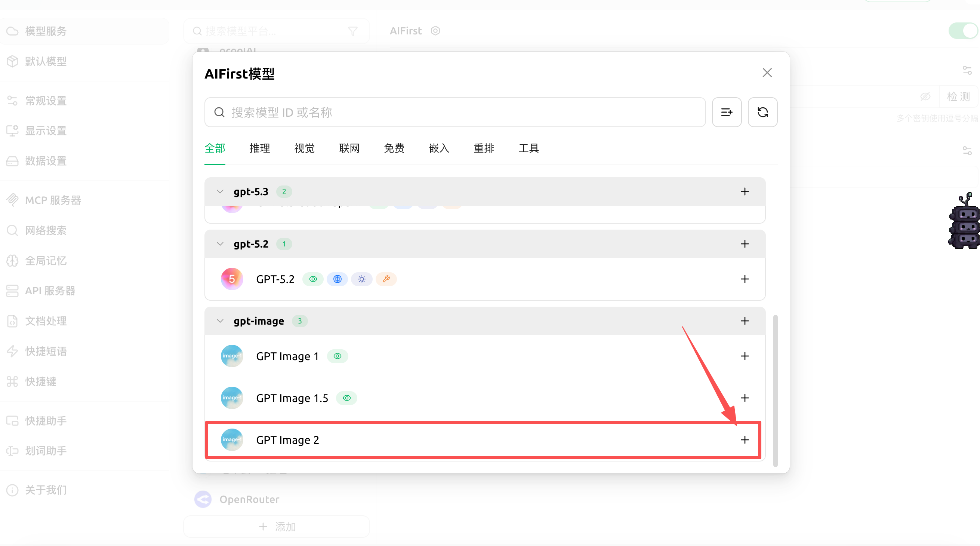Viewport: 980px width, 546px height.
Task: Add all models in gpt-5.3 group
Action: [745, 191]
